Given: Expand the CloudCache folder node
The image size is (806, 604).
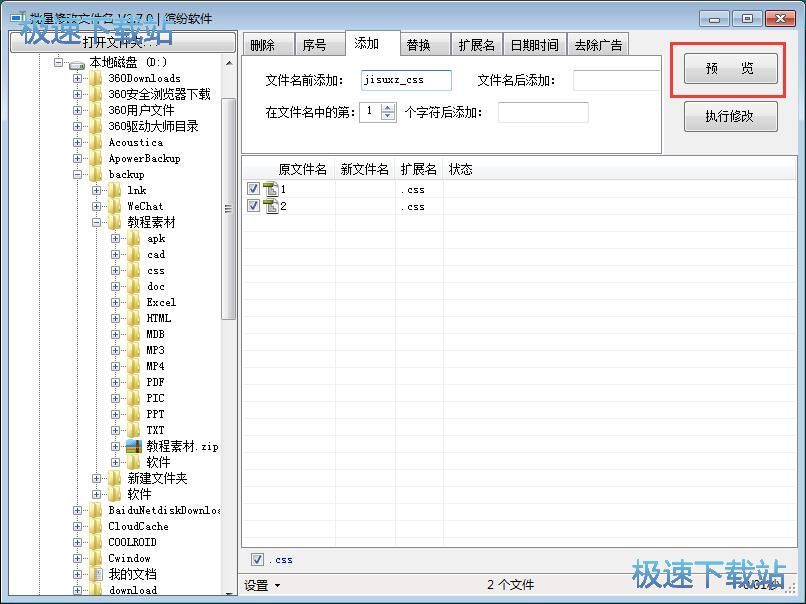Looking at the screenshot, I should click(x=77, y=526).
